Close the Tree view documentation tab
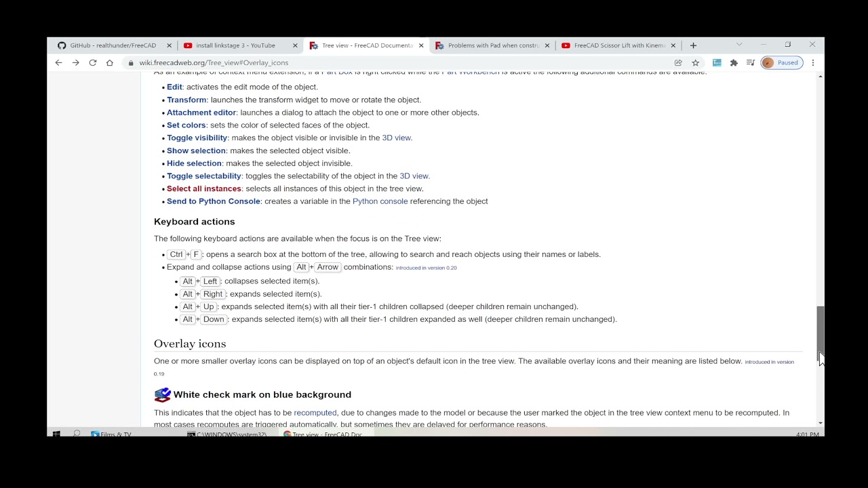 click(421, 45)
